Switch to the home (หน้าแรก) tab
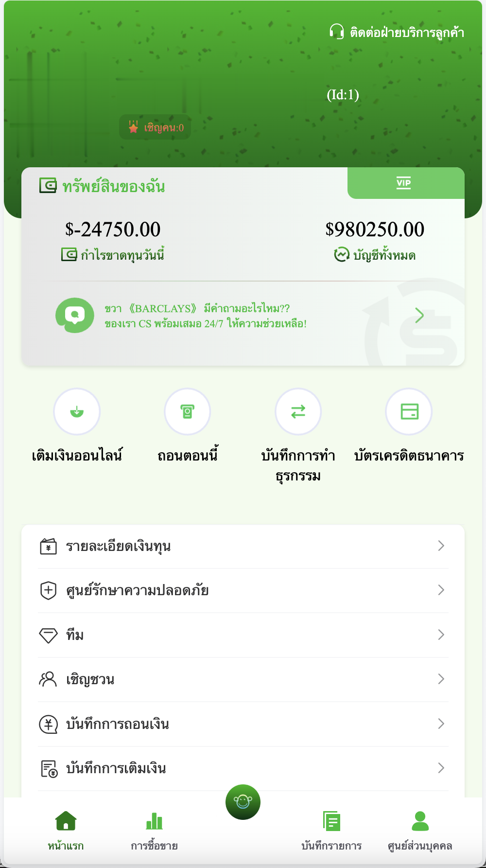This screenshot has width=486, height=868. point(66,829)
